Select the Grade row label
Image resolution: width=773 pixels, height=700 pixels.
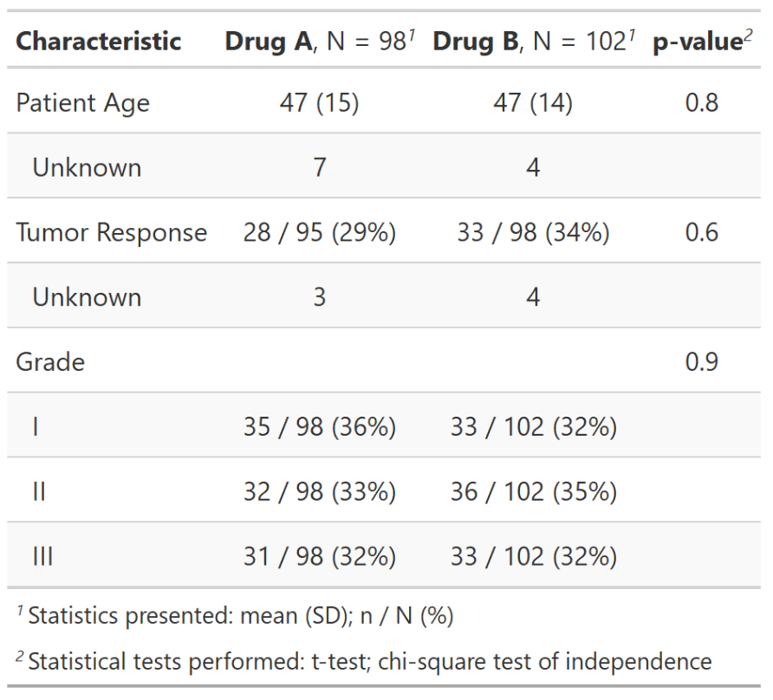tap(50, 361)
